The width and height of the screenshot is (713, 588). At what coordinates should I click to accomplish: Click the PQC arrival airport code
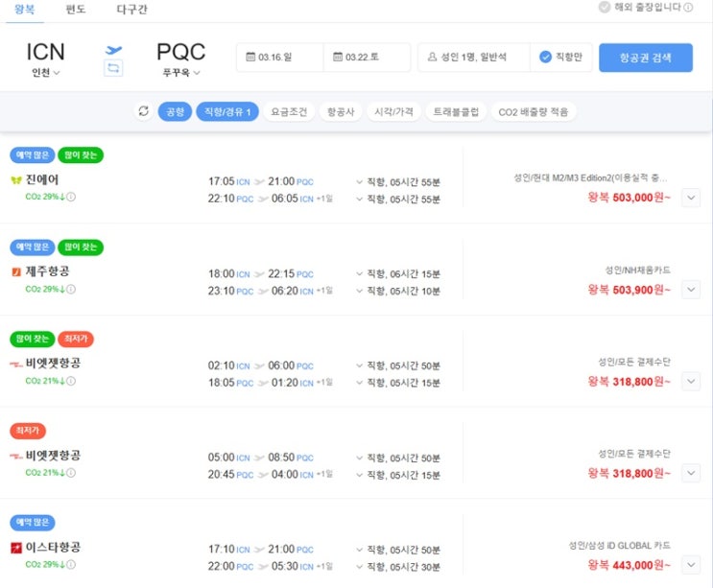point(181,52)
